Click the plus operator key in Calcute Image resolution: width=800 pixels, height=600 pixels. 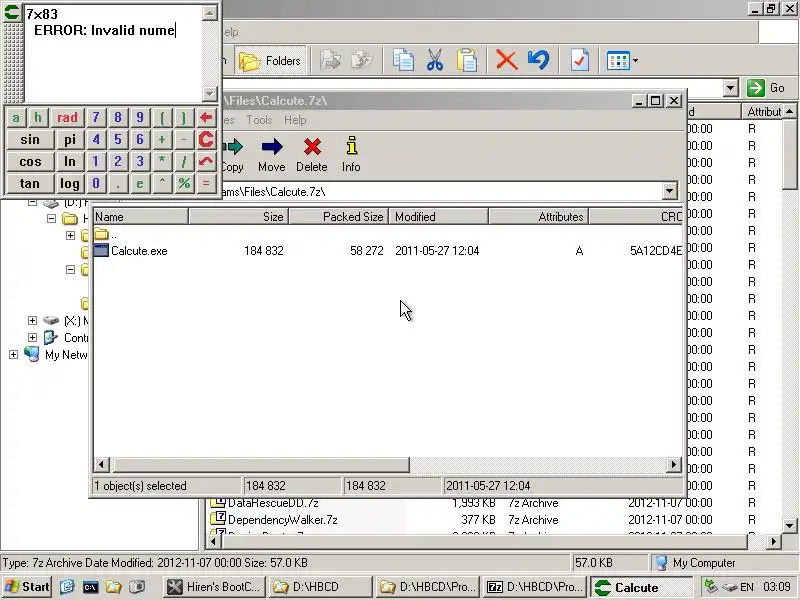(162, 140)
